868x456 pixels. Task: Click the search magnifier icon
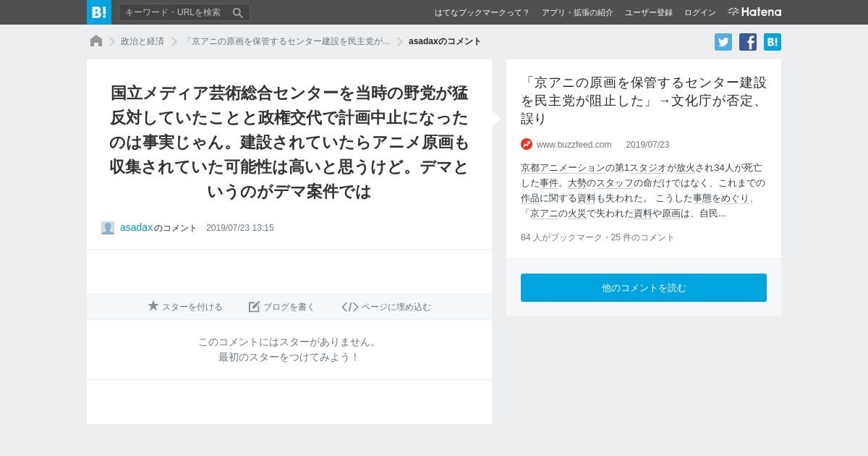(x=238, y=12)
